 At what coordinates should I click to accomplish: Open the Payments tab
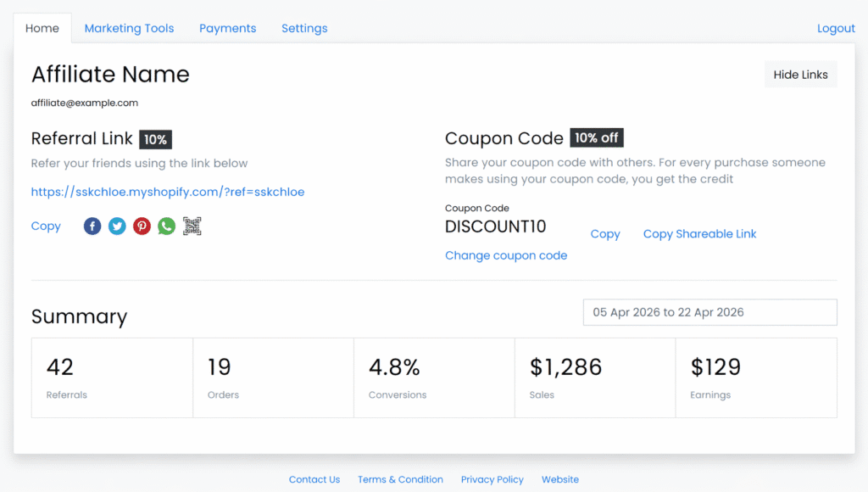point(227,28)
